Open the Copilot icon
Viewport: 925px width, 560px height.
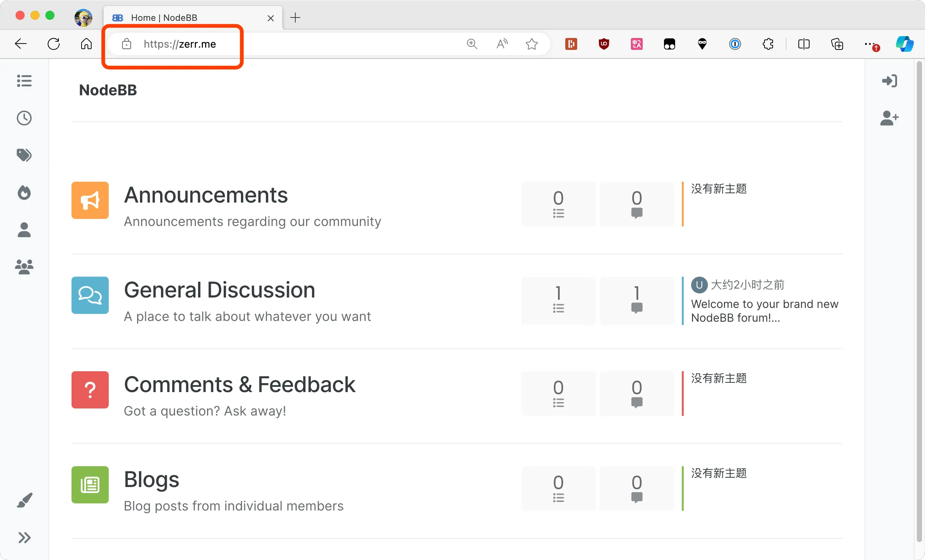click(905, 44)
